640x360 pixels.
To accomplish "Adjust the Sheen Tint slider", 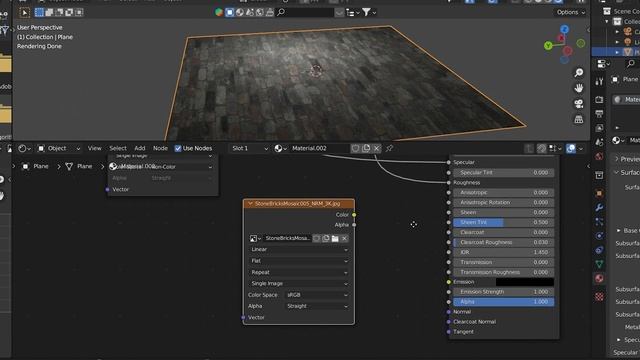I will pyautogui.click(x=504, y=222).
